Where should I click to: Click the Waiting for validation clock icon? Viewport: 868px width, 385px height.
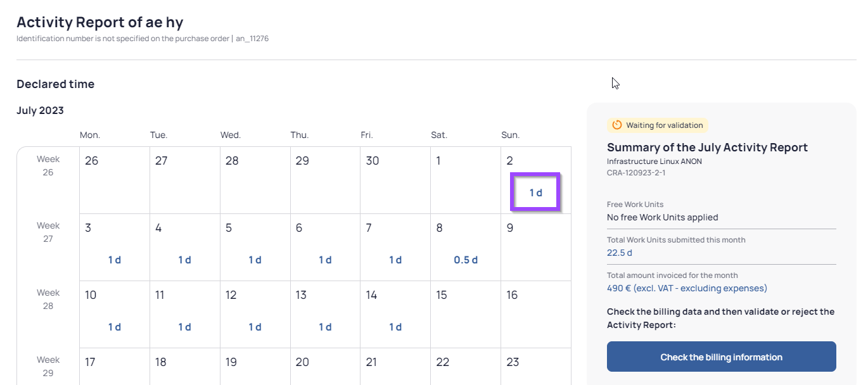click(x=617, y=125)
